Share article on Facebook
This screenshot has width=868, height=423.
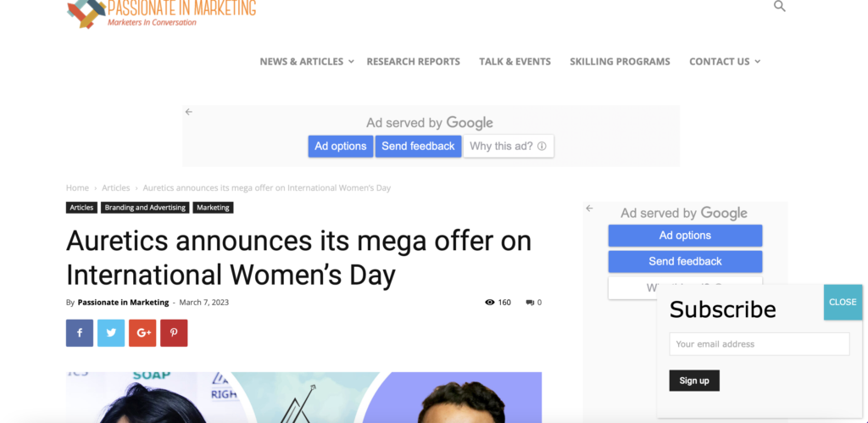[x=80, y=333]
